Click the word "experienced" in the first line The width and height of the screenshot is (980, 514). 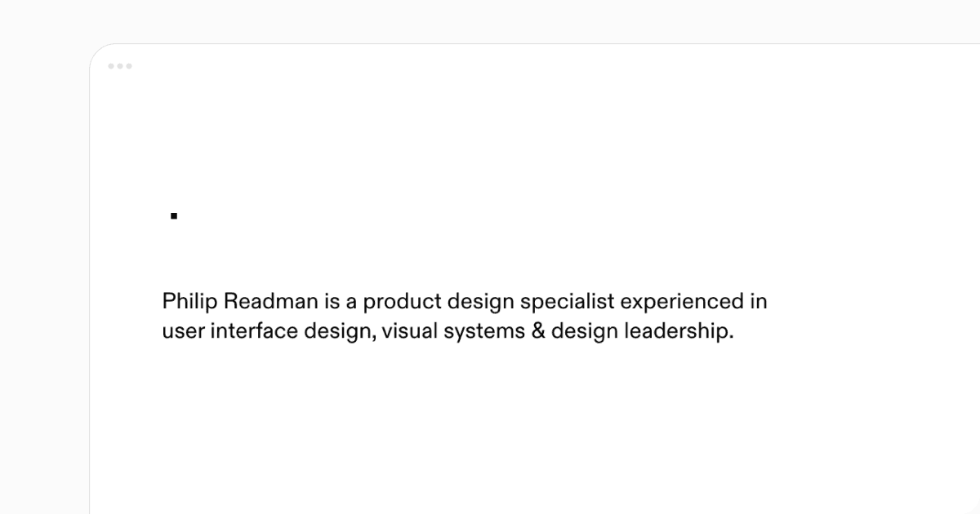point(683,302)
